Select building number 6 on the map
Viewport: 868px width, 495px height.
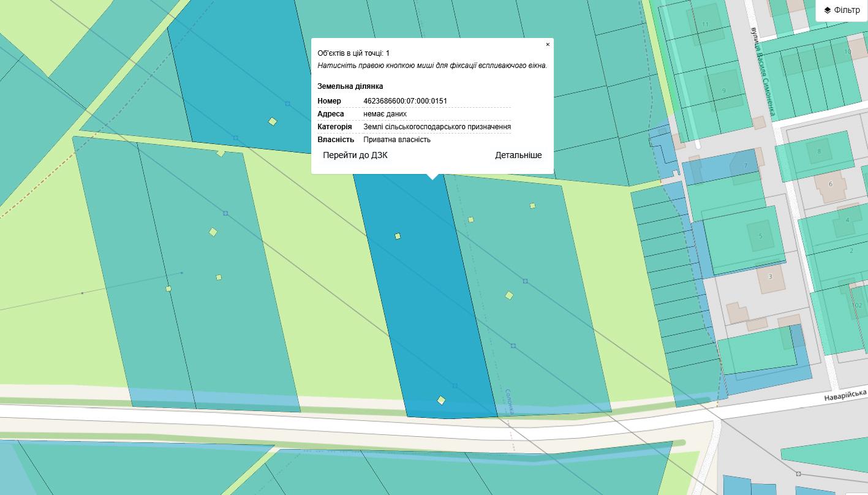831,184
